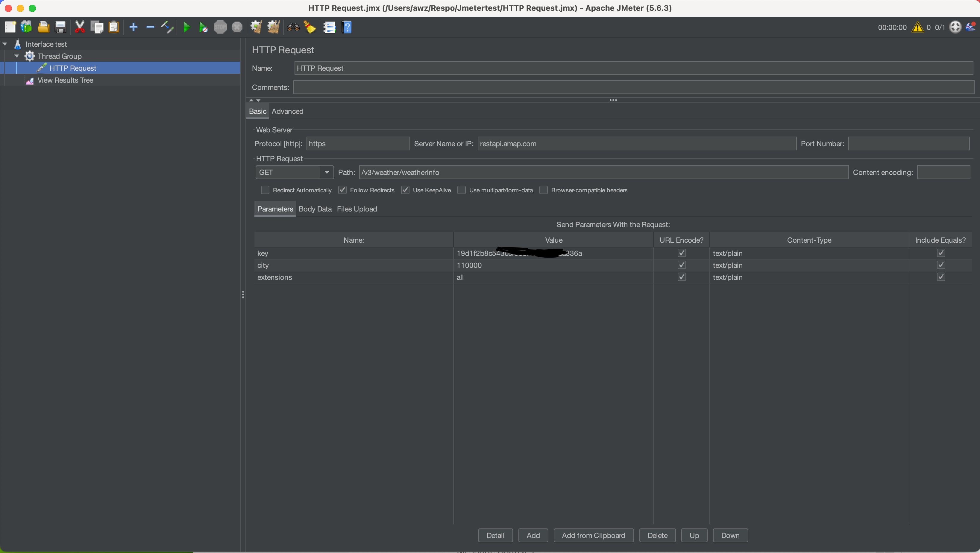Viewport: 980px width, 553px height.
Task: Collapse the Interface test tree arrow
Action: point(5,44)
